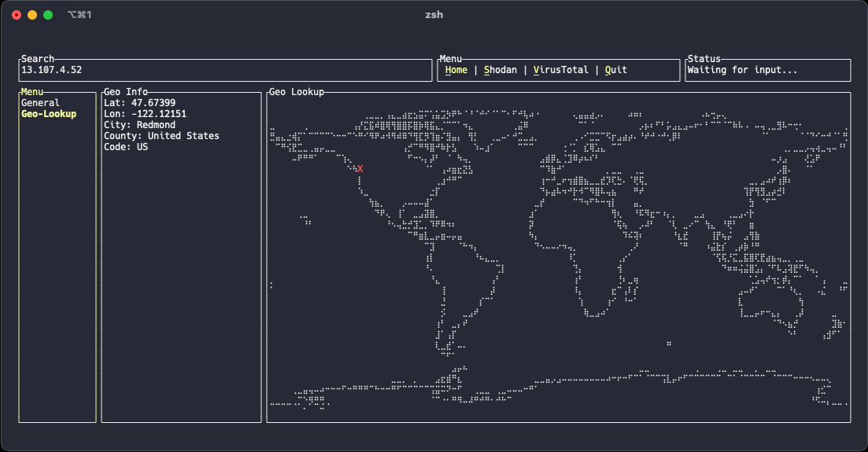Click the 'Waiting for input...' status text
This screenshot has width=868, height=452.
click(x=742, y=70)
